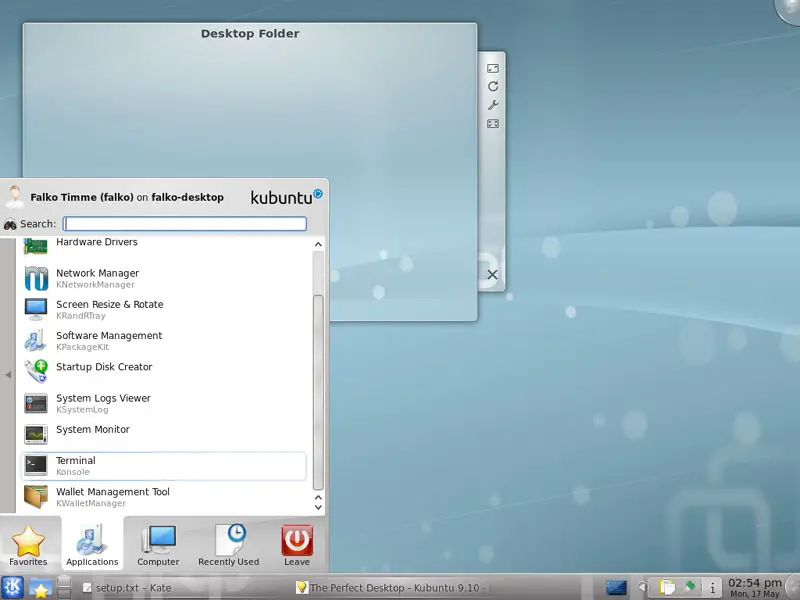Screen dimensions: 800x600
Task: Click the scrollbar down arrow at list bottom
Action: coord(318,507)
